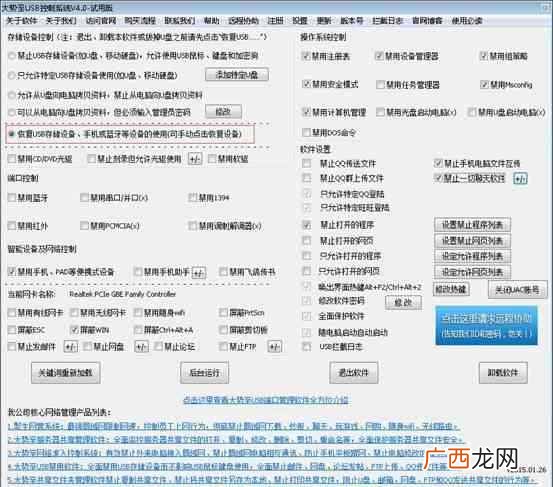Click the +/- button beside 禁止发邮件
553x487 pixels.
[x=71, y=347]
